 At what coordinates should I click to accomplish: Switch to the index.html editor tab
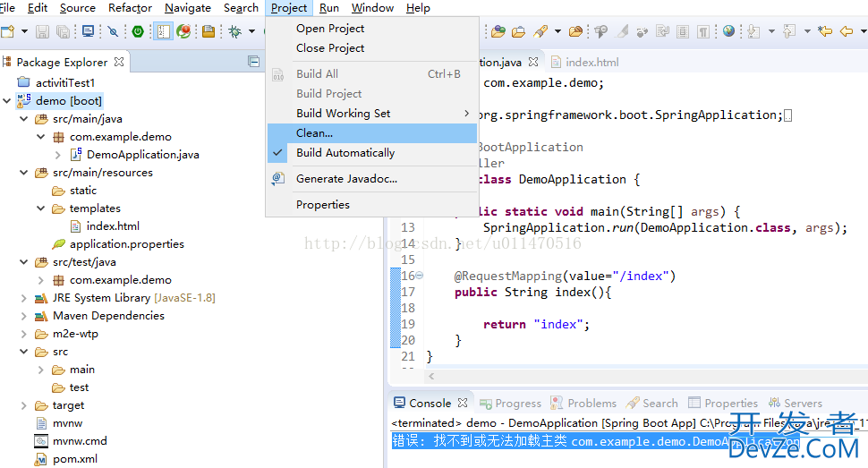click(x=585, y=62)
